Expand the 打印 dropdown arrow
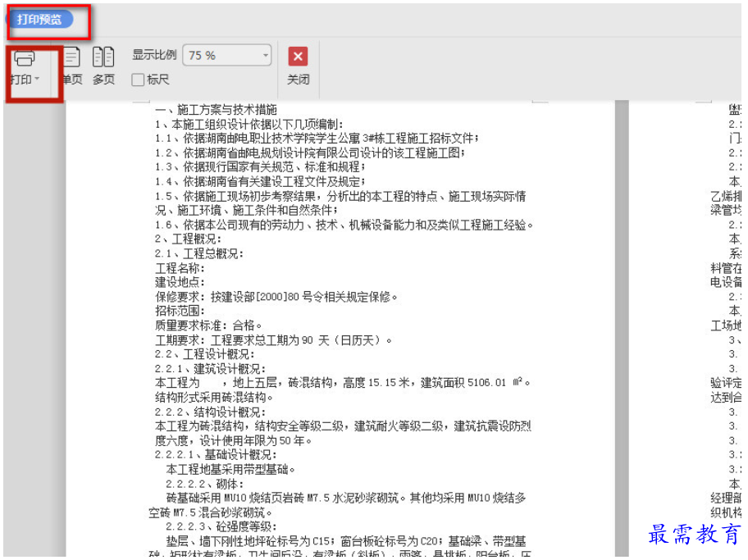The image size is (748, 560). click(x=37, y=79)
